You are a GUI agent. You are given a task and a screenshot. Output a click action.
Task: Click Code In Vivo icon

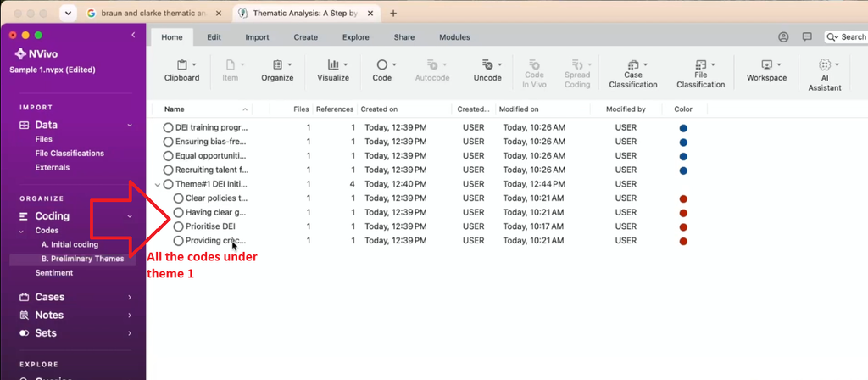(x=535, y=64)
